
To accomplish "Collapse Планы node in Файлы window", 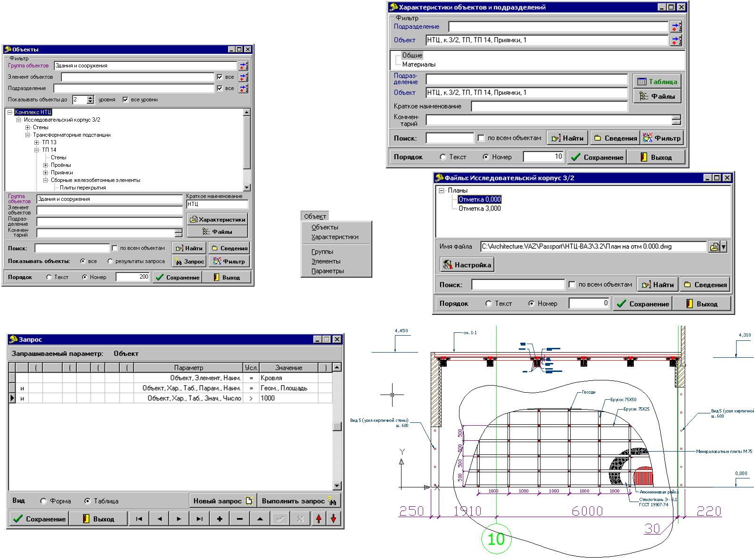I will [442, 190].
